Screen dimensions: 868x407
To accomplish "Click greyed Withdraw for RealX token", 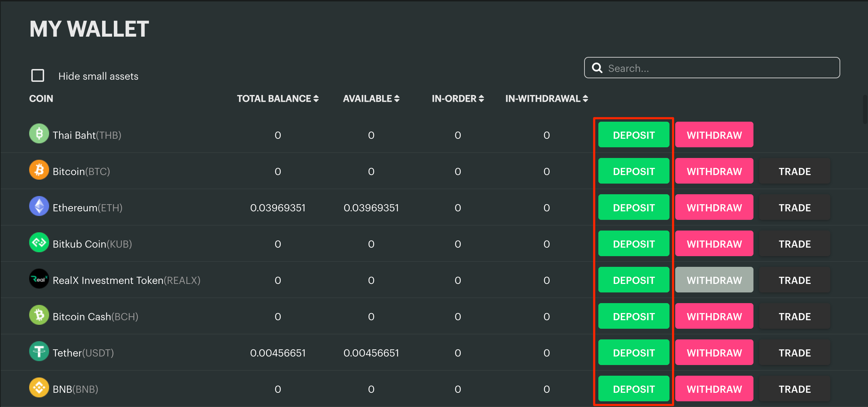I will point(714,280).
